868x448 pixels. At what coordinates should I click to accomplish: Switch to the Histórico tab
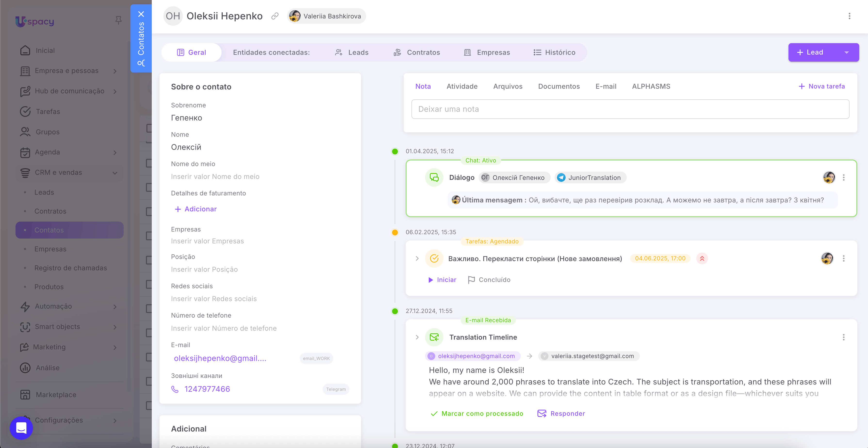click(554, 52)
